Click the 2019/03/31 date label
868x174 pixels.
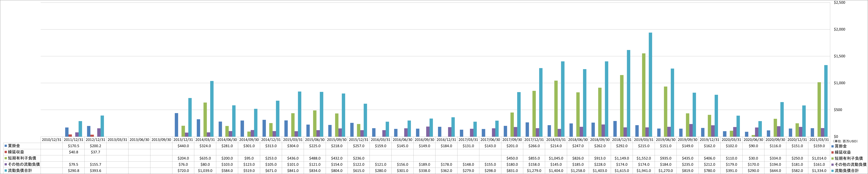pyautogui.click(x=644, y=140)
